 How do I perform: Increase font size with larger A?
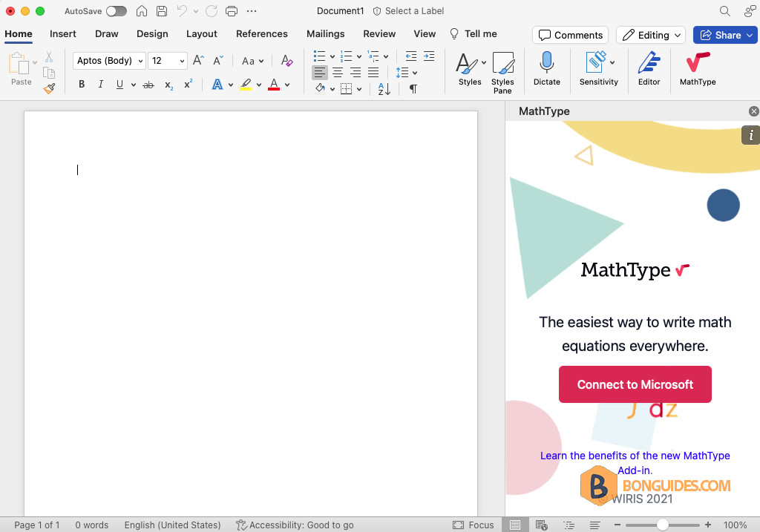198,61
